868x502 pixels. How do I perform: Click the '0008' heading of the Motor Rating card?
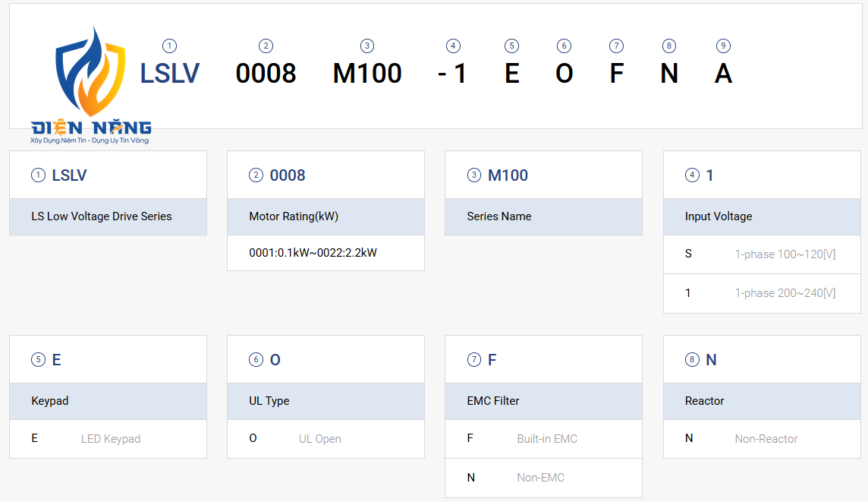(x=288, y=175)
